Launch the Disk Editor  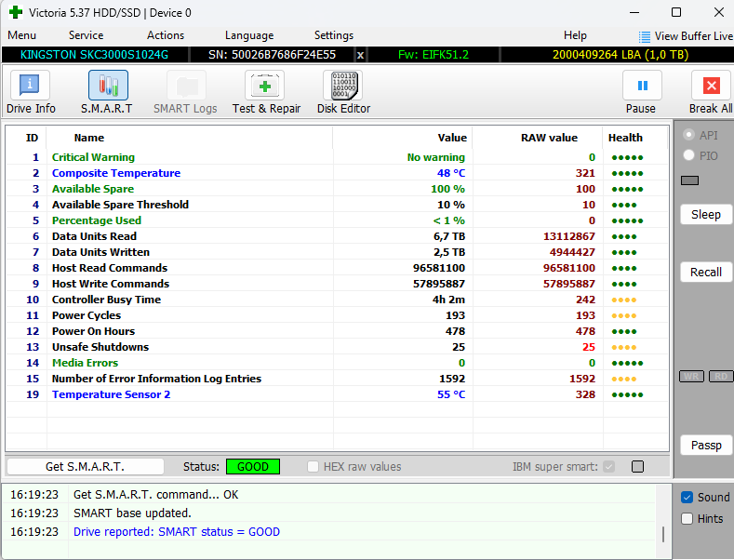point(343,92)
